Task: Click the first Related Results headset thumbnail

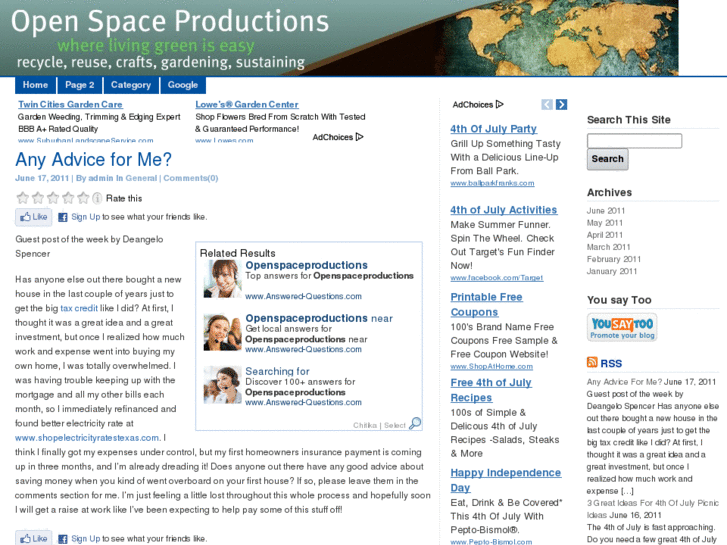Action: click(222, 278)
